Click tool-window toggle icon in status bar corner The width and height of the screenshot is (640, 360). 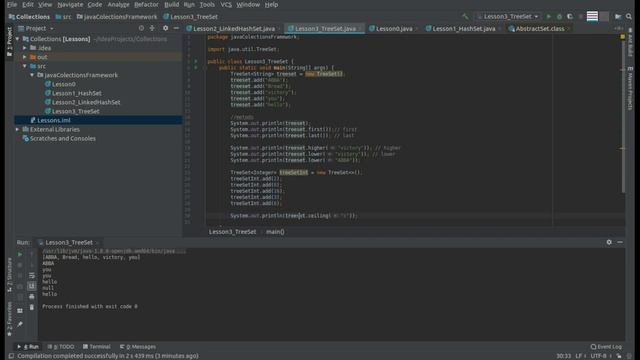[11, 356]
